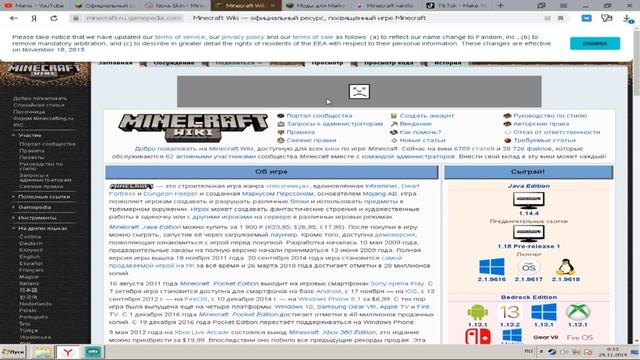Screen dimensions: 640x360
Task: Go back with the browser back arrow
Action: pos(14,18)
